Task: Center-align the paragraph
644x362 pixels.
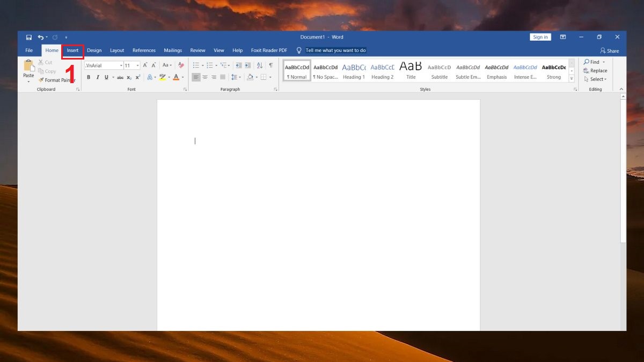Action: pos(205,77)
